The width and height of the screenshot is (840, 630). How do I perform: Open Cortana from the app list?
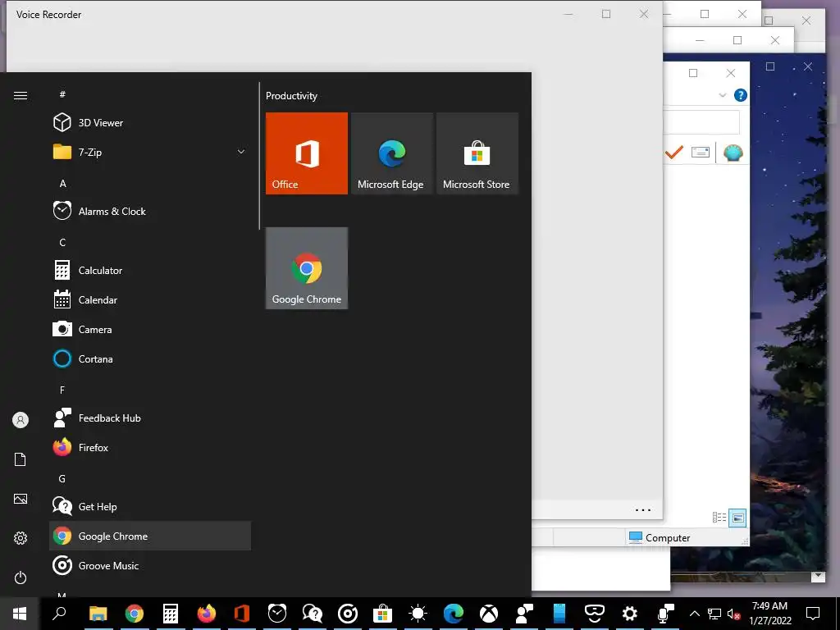150,358
